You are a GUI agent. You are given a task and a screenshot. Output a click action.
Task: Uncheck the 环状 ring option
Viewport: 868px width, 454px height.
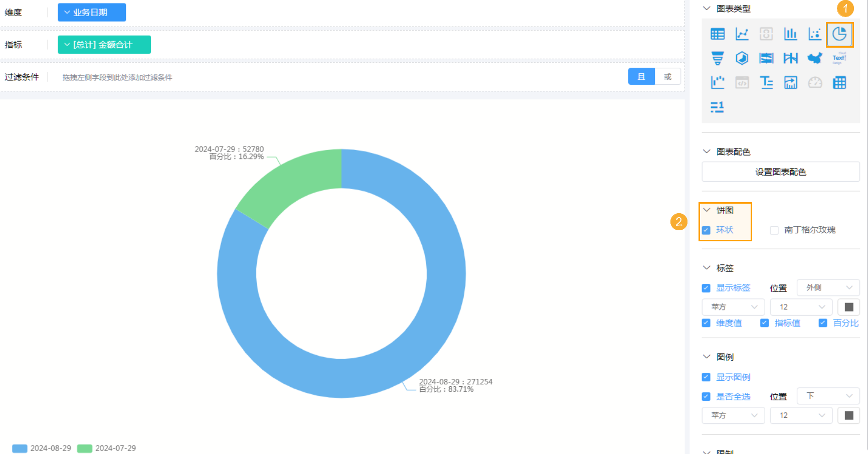(x=706, y=230)
